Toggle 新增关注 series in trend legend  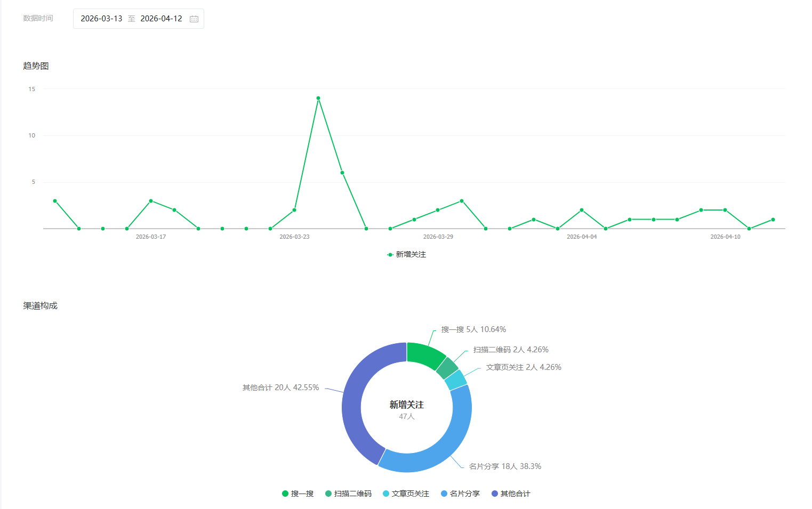[x=406, y=255]
